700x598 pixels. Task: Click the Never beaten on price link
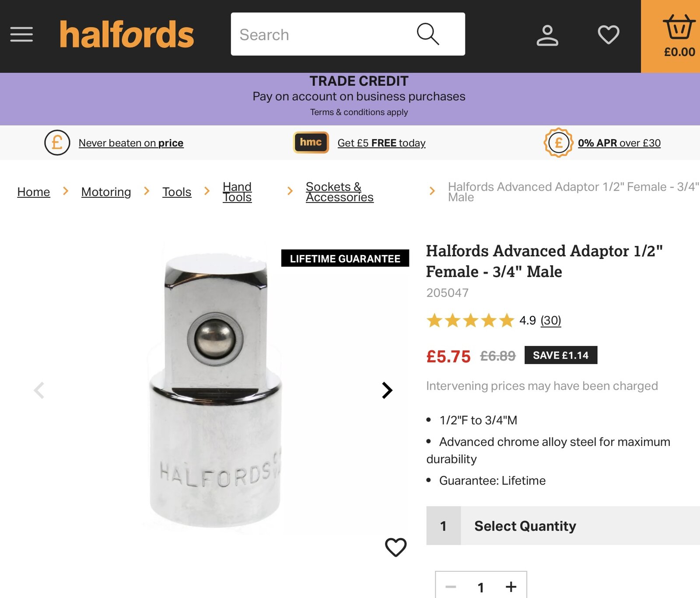pyautogui.click(x=131, y=143)
